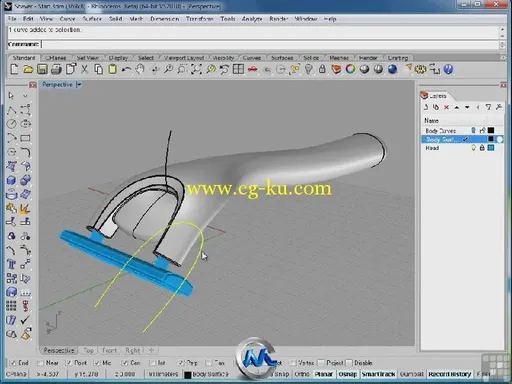Click the Open folder toolbar icon
Screen dimensions: 512x384
point(28,69)
